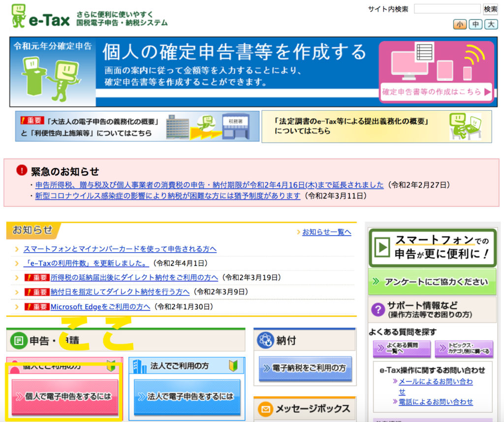Open the お知らせ一覧へ link
The width and height of the screenshot is (504, 422).
click(327, 232)
